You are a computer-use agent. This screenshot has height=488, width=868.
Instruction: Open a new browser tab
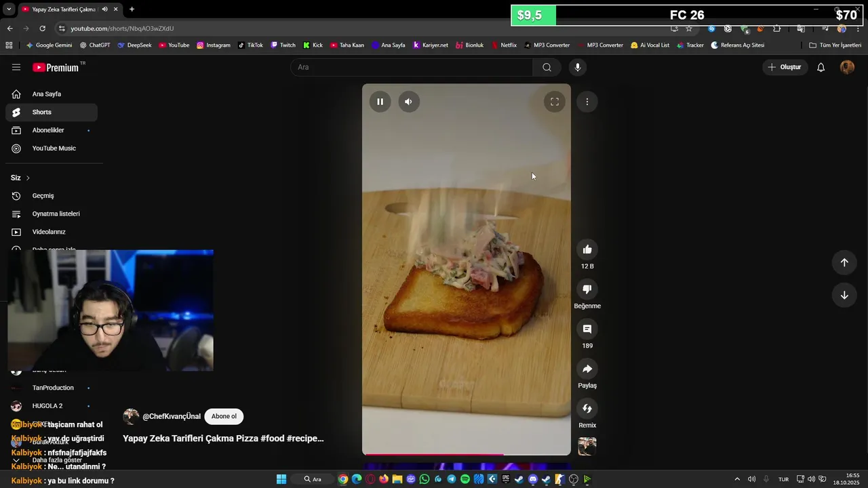click(132, 9)
